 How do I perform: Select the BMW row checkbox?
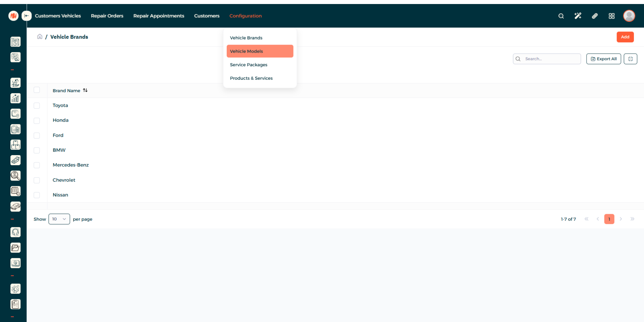pos(37,150)
